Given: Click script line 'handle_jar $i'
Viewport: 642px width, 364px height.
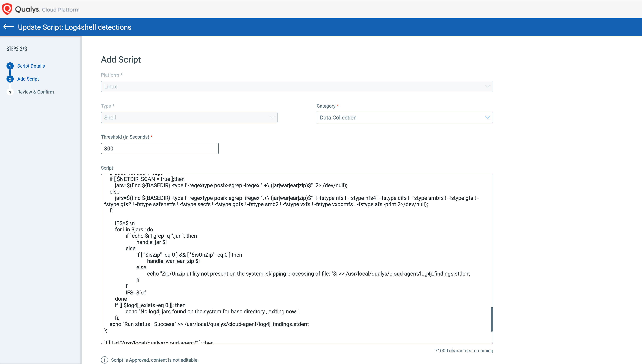Looking at the screenshot, I should (151, 242).
